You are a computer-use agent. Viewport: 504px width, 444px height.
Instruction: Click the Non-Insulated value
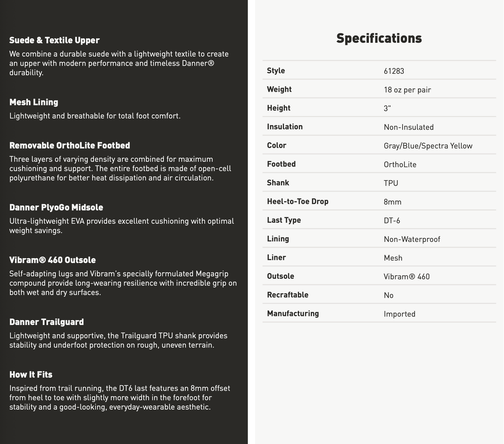pos(409,127)
